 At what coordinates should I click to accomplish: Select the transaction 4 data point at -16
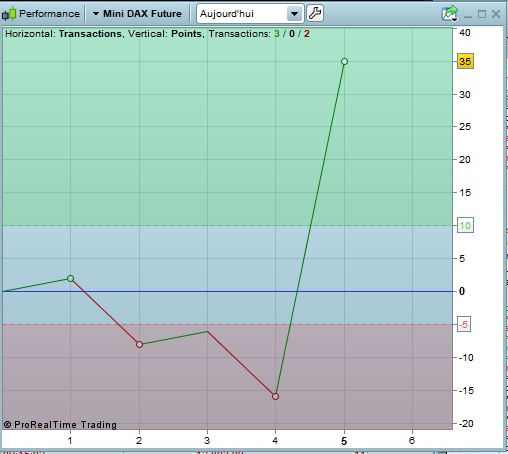coord(275,397)
